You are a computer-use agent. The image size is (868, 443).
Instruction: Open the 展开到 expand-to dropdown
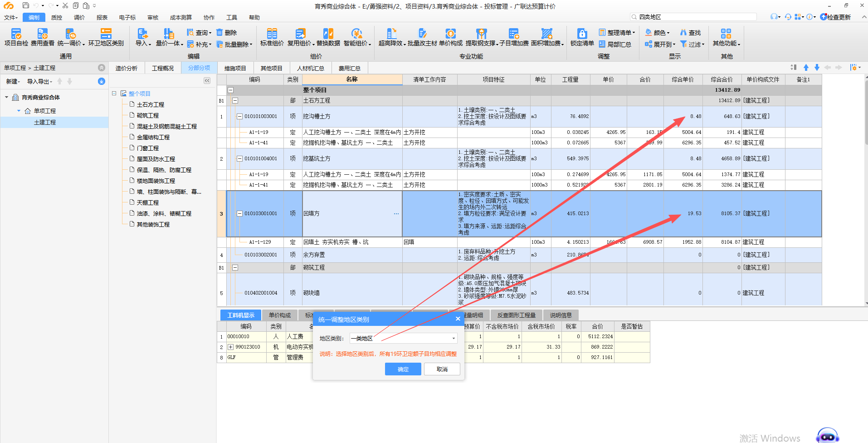(x=660, y=44)
